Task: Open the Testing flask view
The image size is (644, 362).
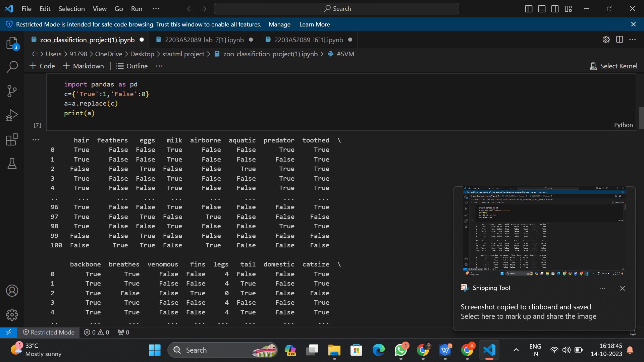Action: 12,164
